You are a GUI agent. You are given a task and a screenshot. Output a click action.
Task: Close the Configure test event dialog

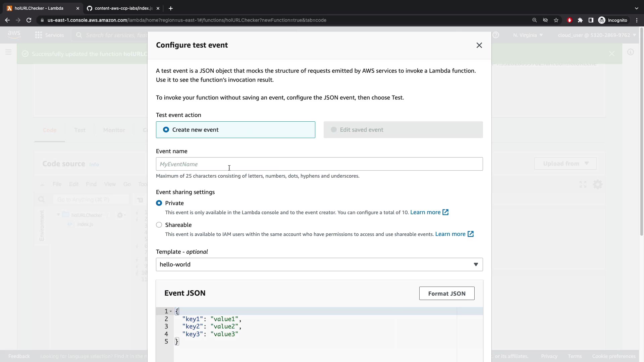point(479,45)
